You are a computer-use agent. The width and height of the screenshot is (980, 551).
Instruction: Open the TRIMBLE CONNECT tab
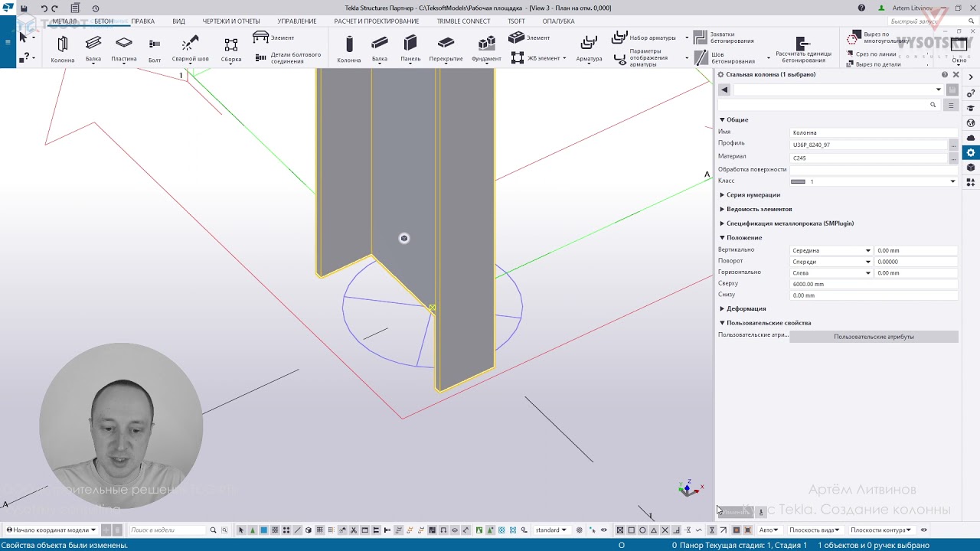(x=464, y=21)
